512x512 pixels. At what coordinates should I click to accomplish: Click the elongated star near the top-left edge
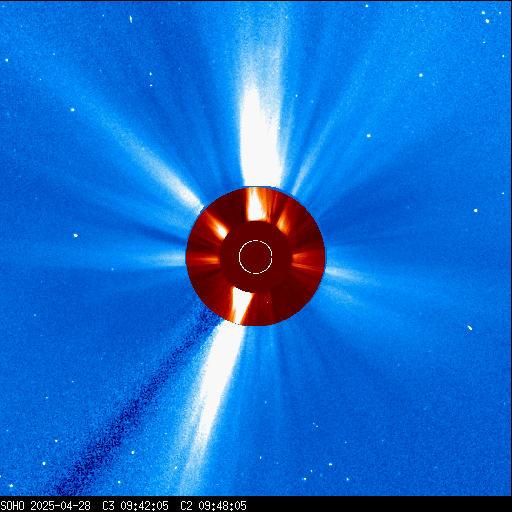click(x=131, y=19)
